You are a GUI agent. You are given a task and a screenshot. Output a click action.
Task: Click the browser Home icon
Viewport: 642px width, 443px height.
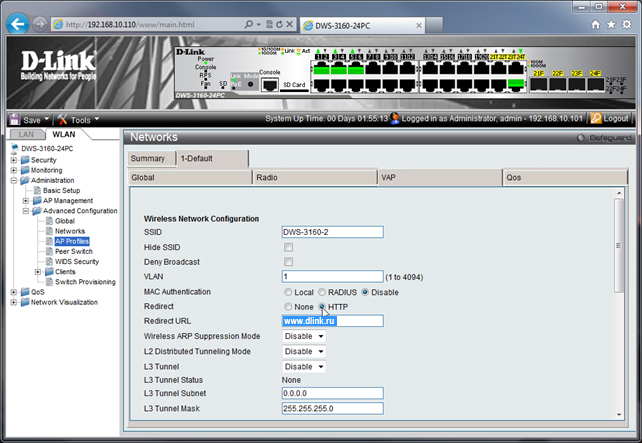(x=596, y=23)
